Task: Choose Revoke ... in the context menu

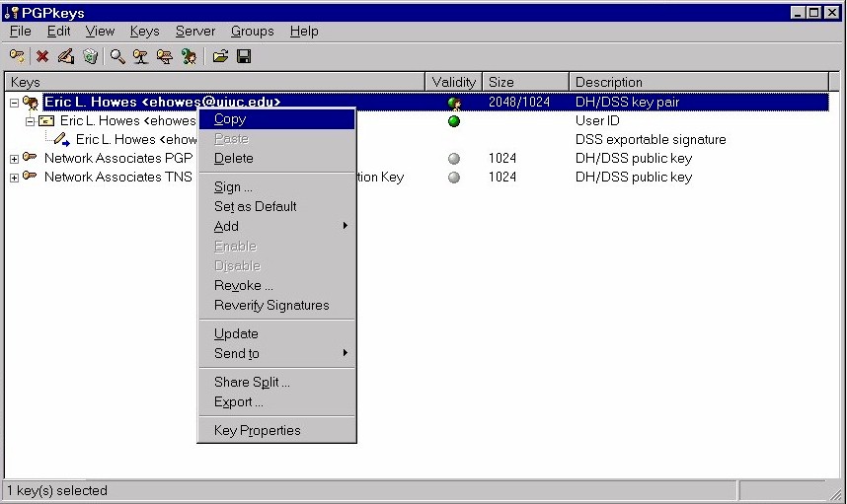Action: [x=276, y=285]
